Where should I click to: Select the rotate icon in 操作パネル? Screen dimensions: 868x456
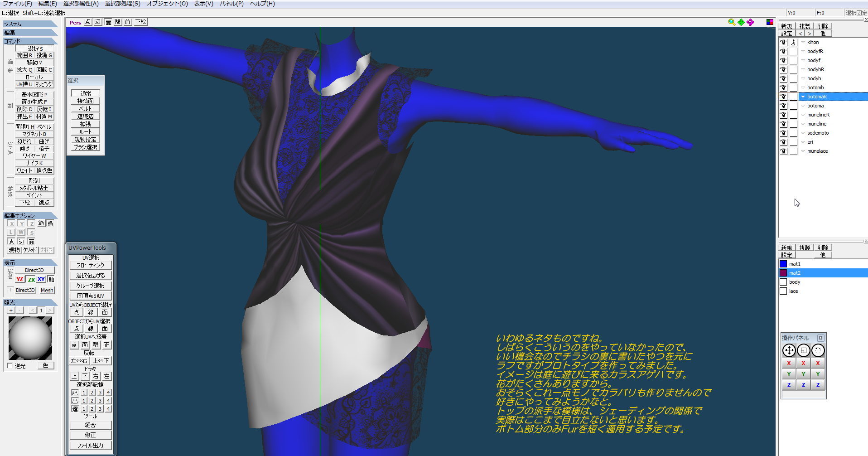tap(818, 350)
